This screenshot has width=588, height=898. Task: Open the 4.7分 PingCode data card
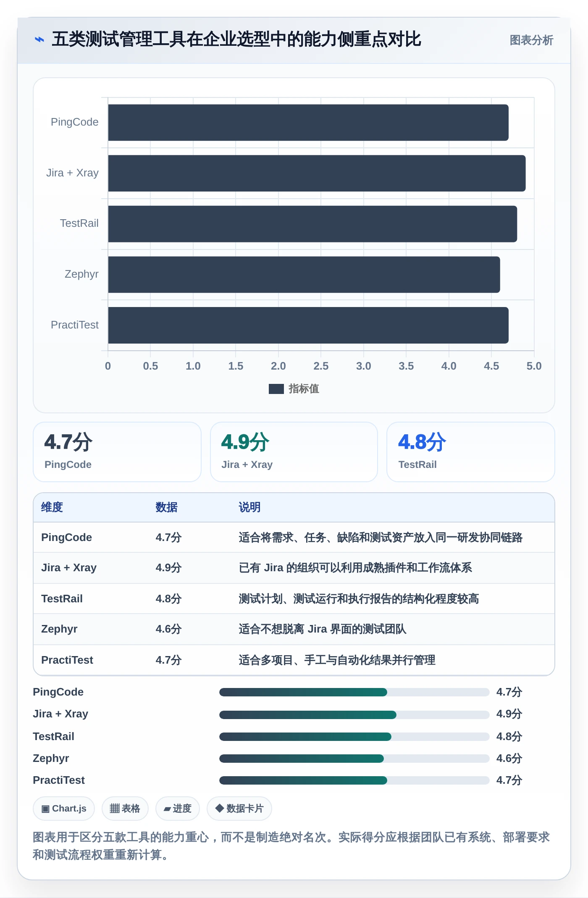coord(117,452)
